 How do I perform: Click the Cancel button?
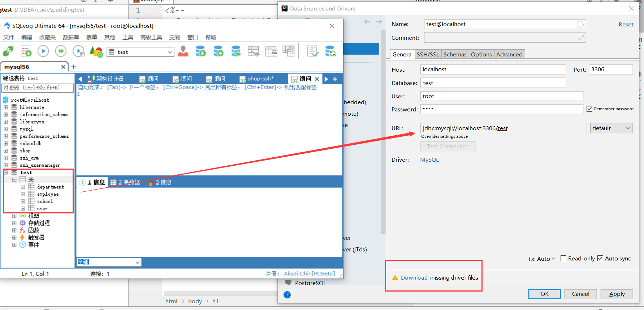coord(580,294)
